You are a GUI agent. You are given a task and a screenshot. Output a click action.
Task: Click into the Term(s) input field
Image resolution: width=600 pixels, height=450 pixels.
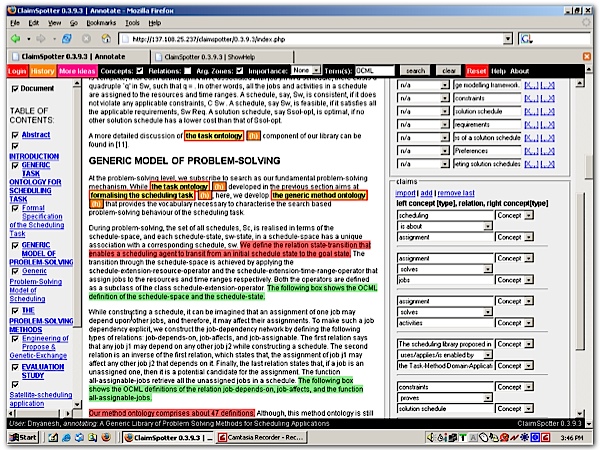click(375, 71)
